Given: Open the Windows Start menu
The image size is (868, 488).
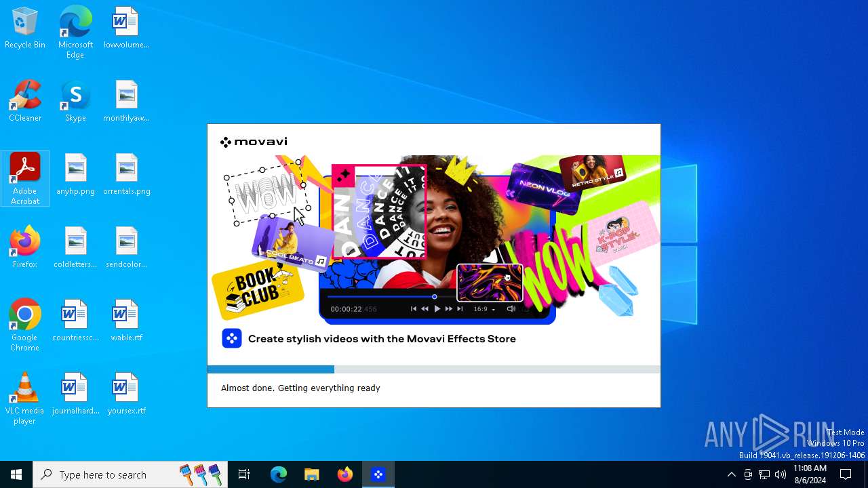Looking at the screenshot, I should [16, 474].
